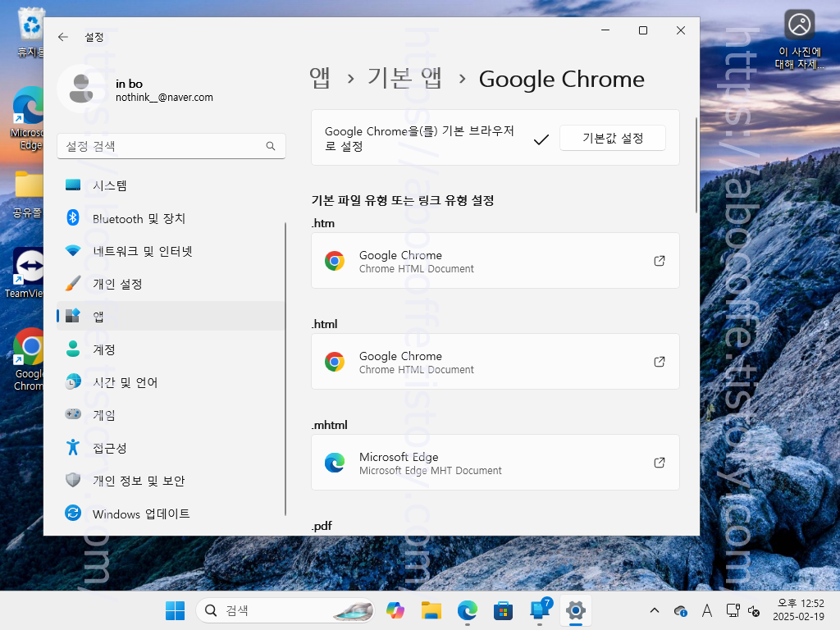Select the 앱 category
Screen dimensions: 840x630
point(171,316)
